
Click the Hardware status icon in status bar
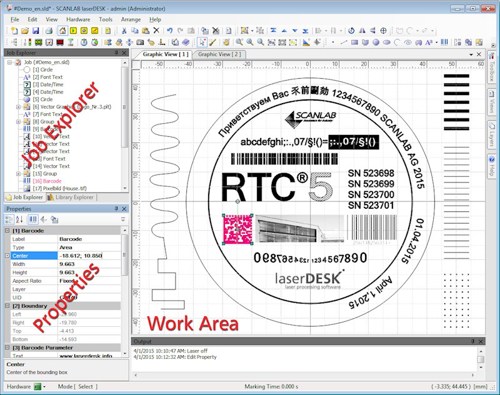click(x=38, y=387)
